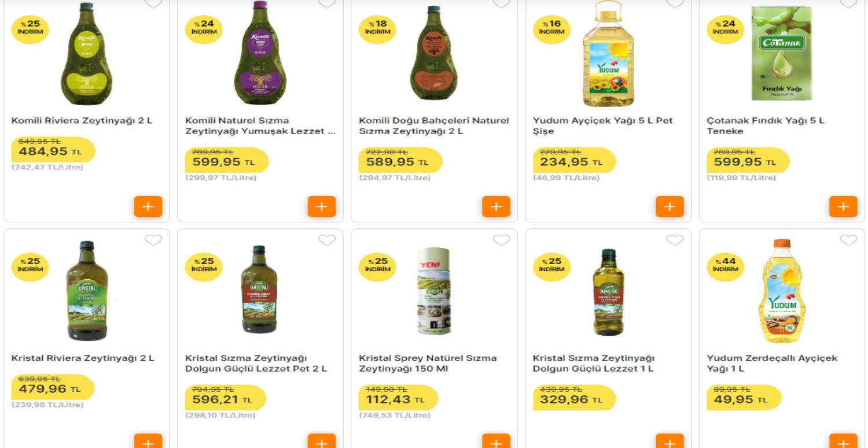Image resolution: width=868 pixels, height=448 pixels.
Task: Open Kristal Sprey Natürel Sızma Zeytinyağı link
Action: click(428, 364)
